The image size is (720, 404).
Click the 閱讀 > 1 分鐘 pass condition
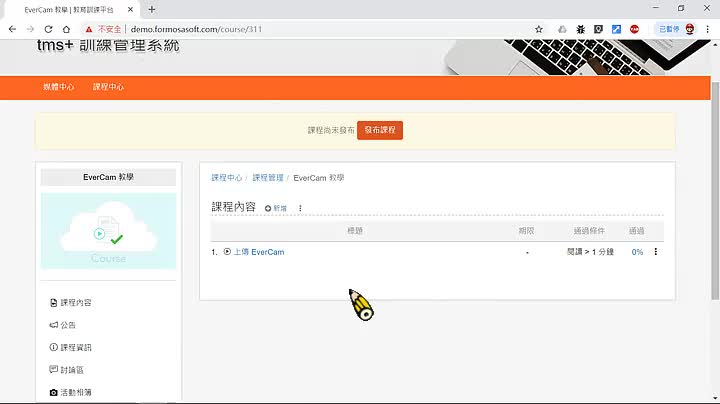click(x=590, y=252)
